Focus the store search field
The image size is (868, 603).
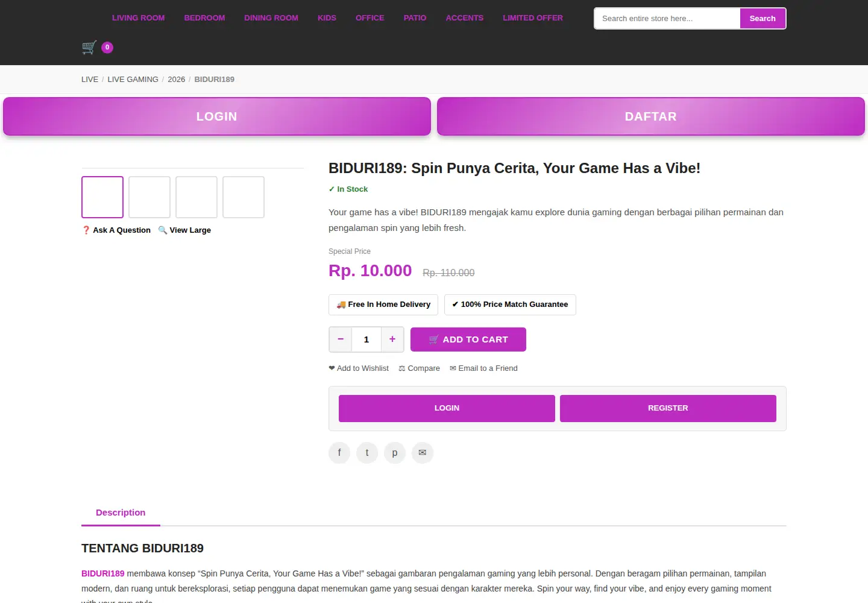tap(667, 19)
